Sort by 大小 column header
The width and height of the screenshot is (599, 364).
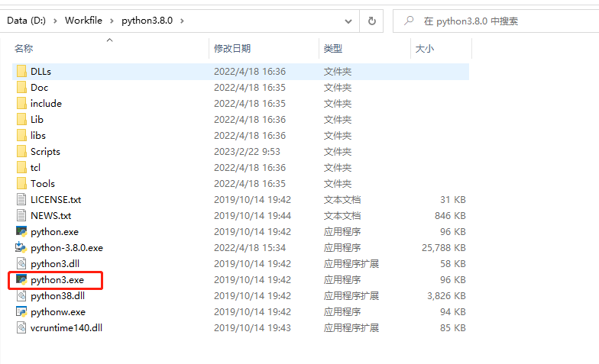tap(425, 49)
